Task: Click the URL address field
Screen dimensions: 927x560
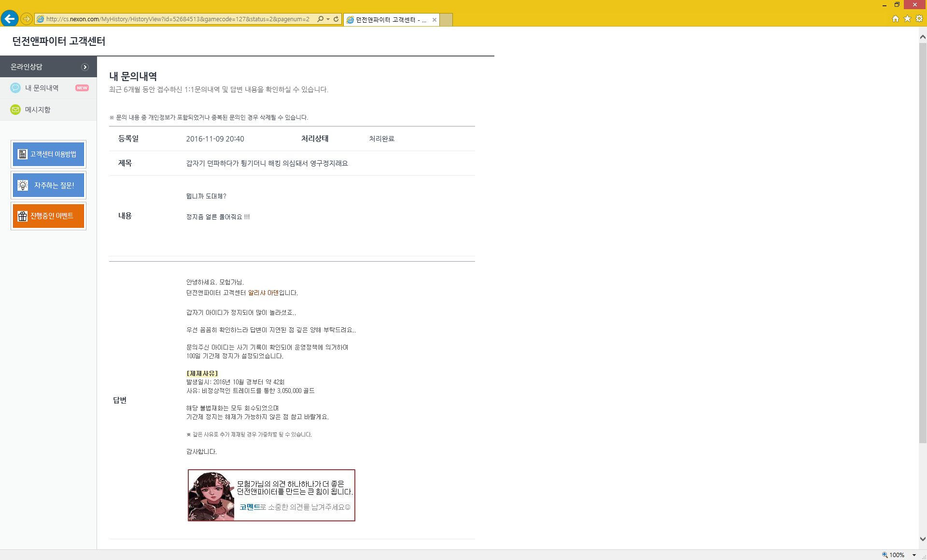Action: click(179, 19)
